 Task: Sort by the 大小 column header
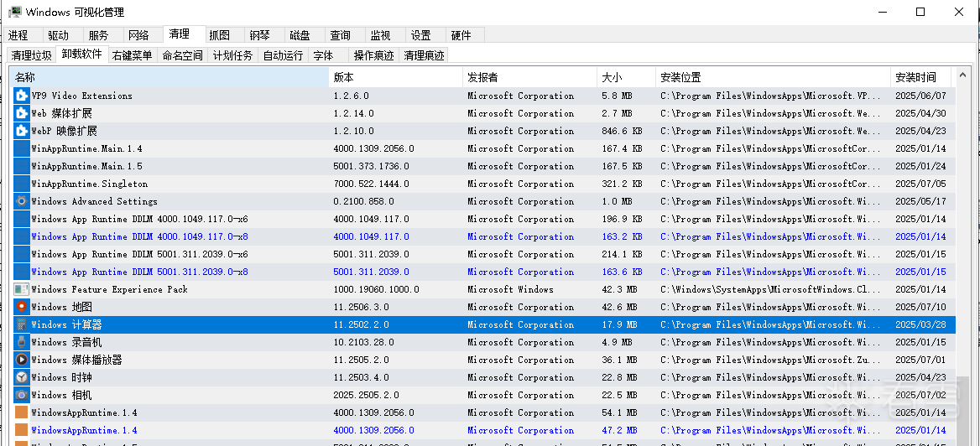626,77
